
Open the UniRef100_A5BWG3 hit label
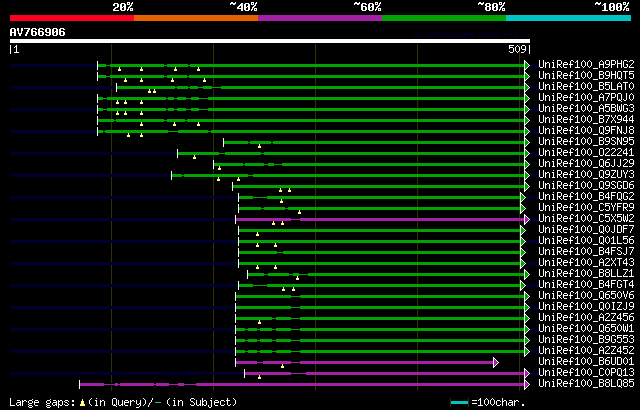click(586, 109)
